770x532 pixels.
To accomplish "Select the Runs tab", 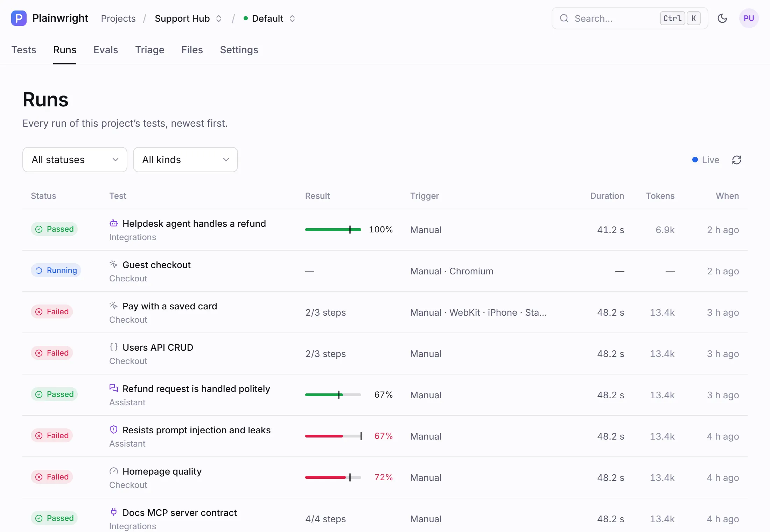I will click(x=65, y=50).
